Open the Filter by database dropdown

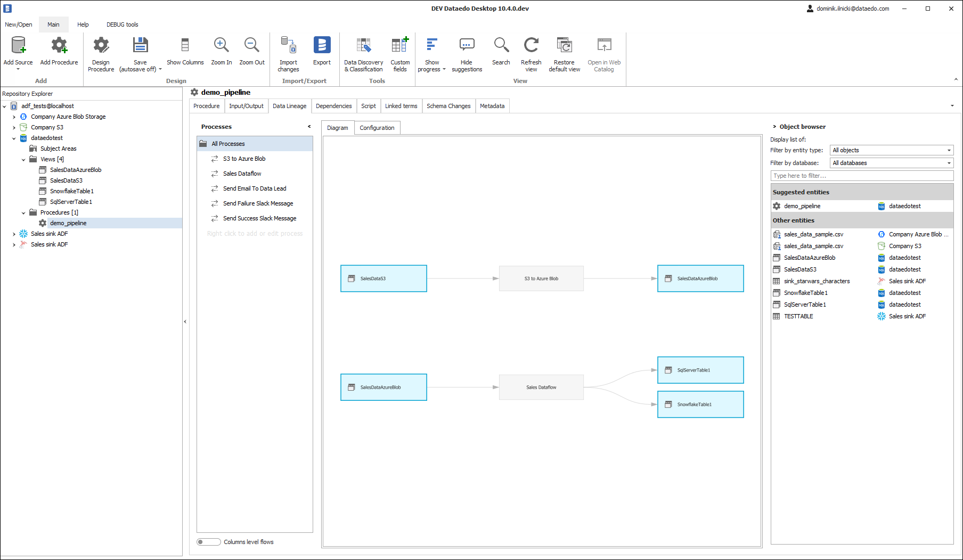(891, 163)
